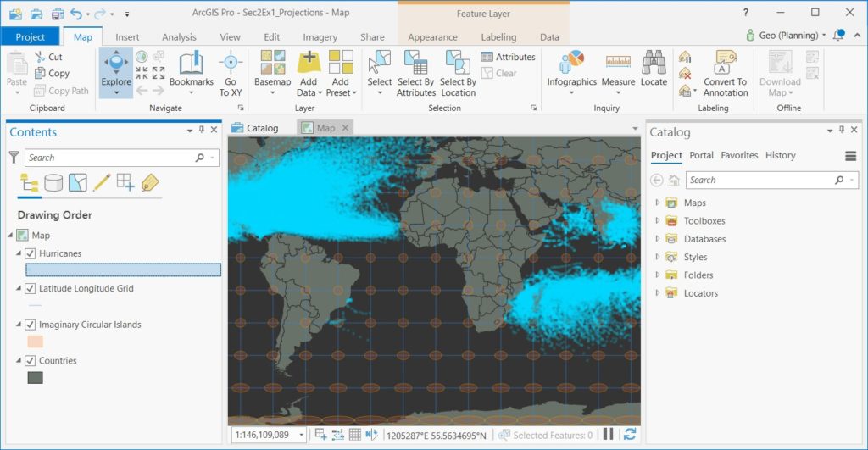868x450 pixels.
Task: Open the History tab in Catalog
Action: [x=780, y=156]
